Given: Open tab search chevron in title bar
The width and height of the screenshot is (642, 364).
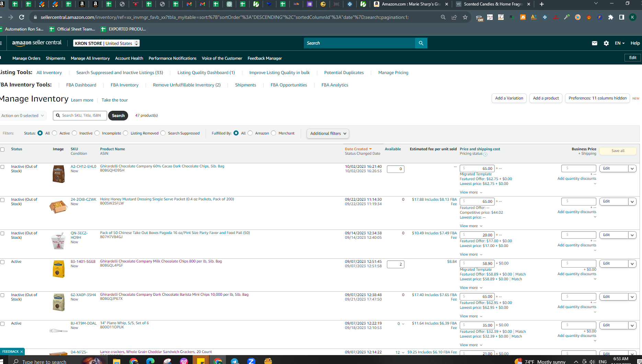Looking at the screenshot, I should pos(596,3).
